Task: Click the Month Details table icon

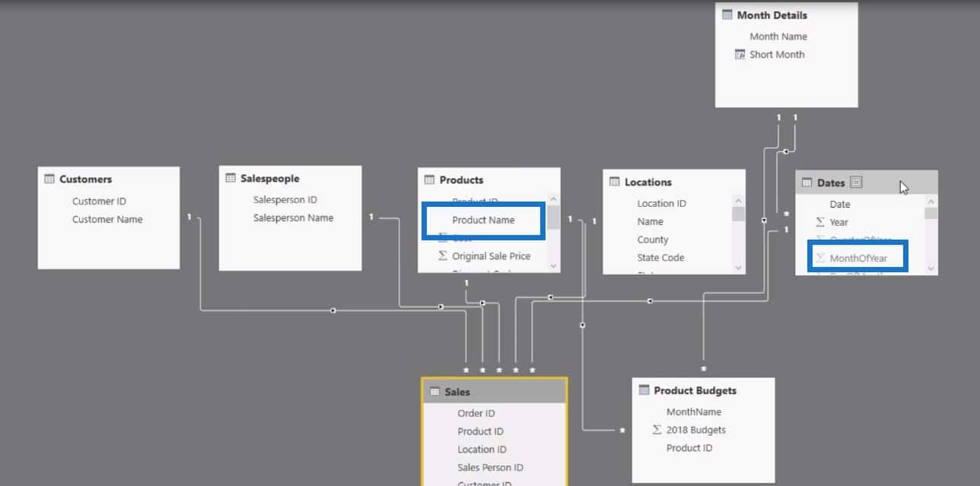Action: (x=727, y=15)
